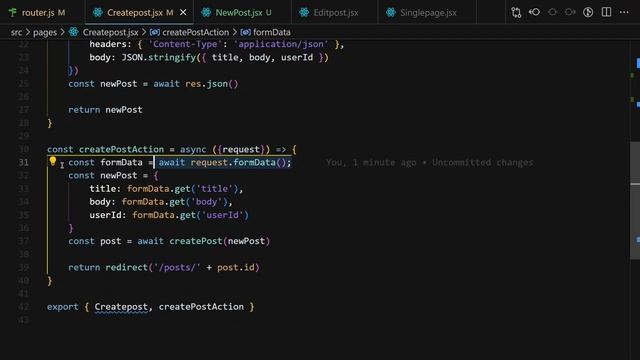
Task: Click the router.js git file icon
Action: 13,13
